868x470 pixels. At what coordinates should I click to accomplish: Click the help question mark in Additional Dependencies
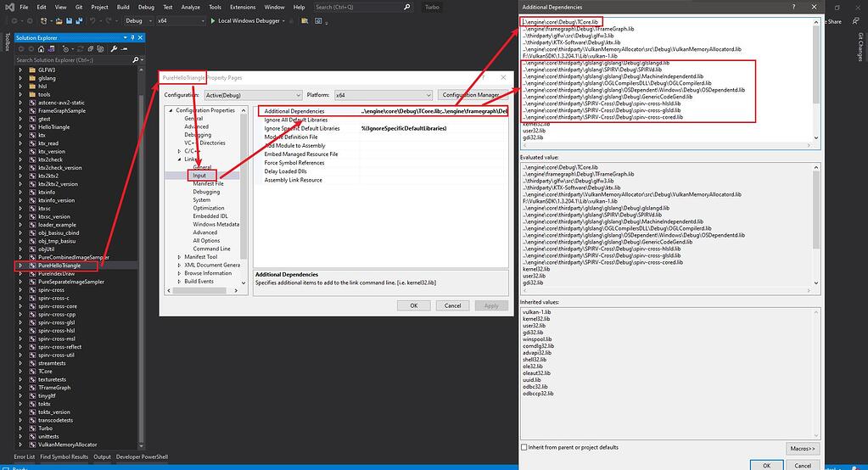pyautogui.click(x=793, y=7)
